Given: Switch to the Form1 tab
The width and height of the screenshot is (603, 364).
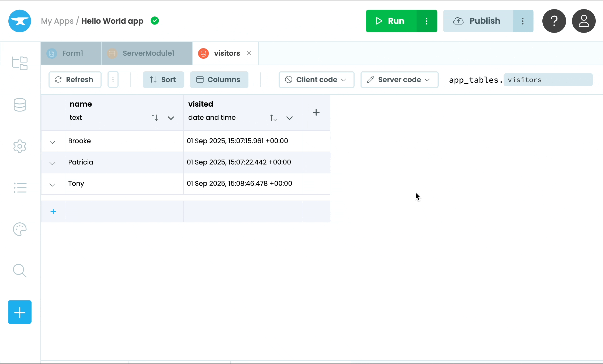Looking at the screenshot, I should coord(71,53).
